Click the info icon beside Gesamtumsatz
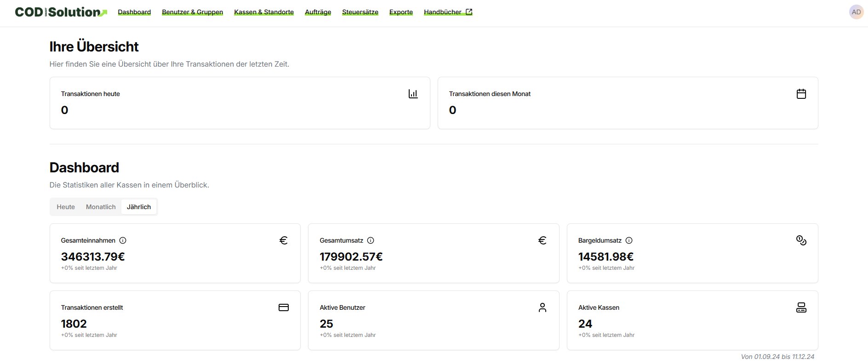Screen dimensions: 868x364 click(x=371, y=240)
